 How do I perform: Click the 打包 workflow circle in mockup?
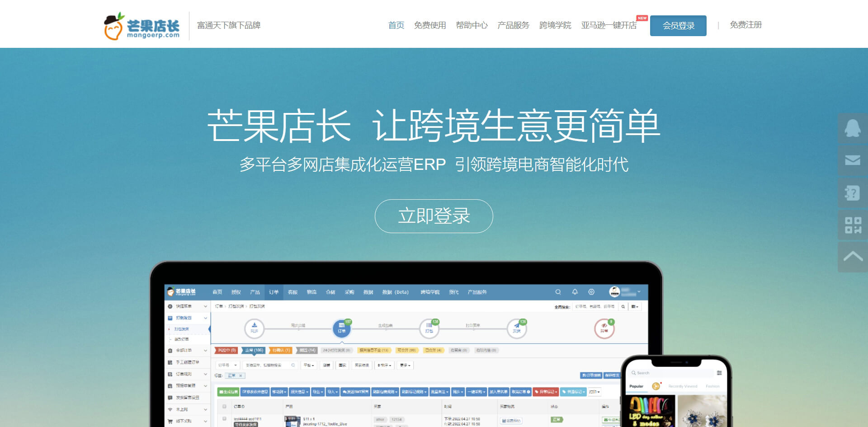click(429, 328)
